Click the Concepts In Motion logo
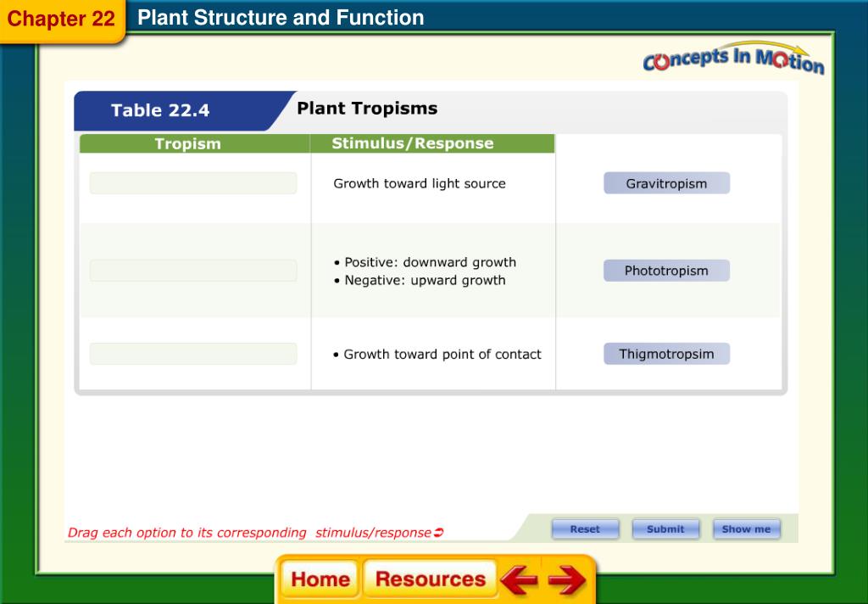Screen dimensions: 868x604 coord(733,58)
